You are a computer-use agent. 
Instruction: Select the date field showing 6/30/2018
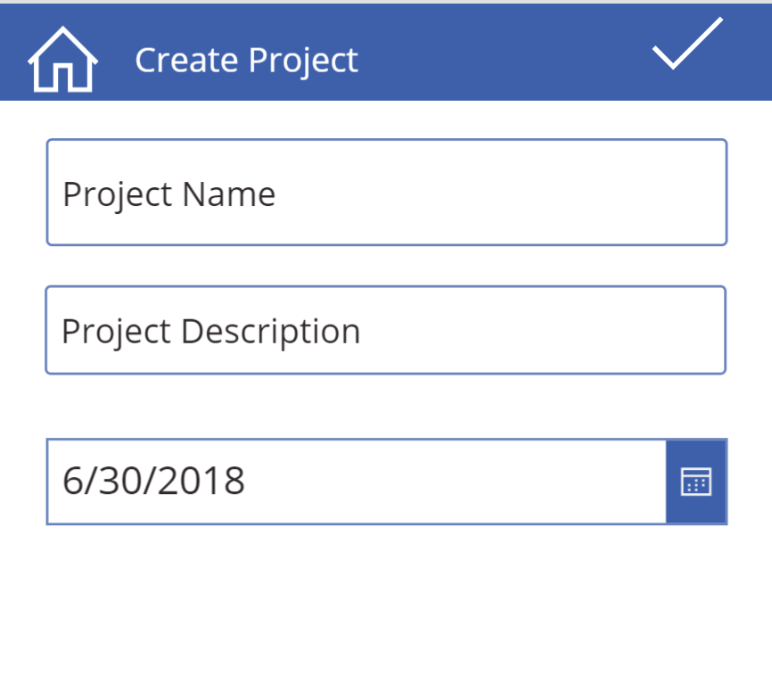click(x=357, y=482)
